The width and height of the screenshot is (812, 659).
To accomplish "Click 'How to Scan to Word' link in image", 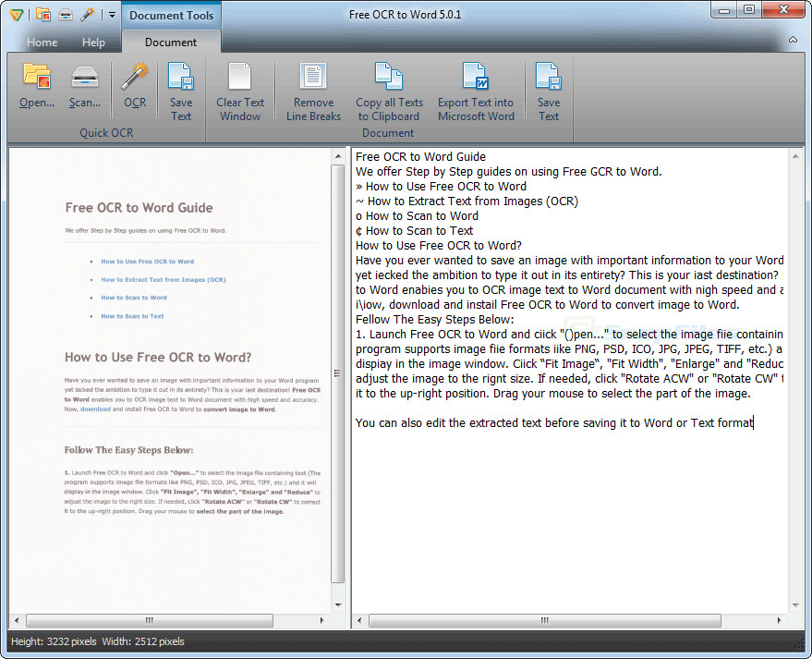I will [134, 298].
